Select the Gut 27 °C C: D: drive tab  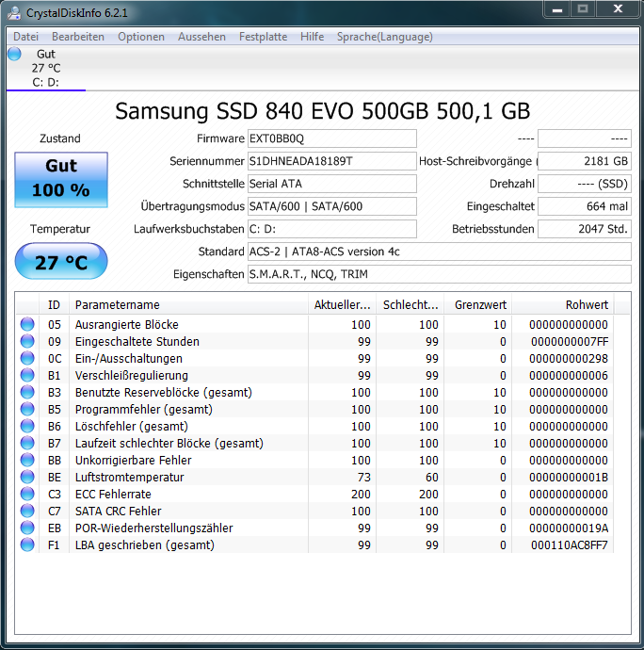(x=46, y=69)
